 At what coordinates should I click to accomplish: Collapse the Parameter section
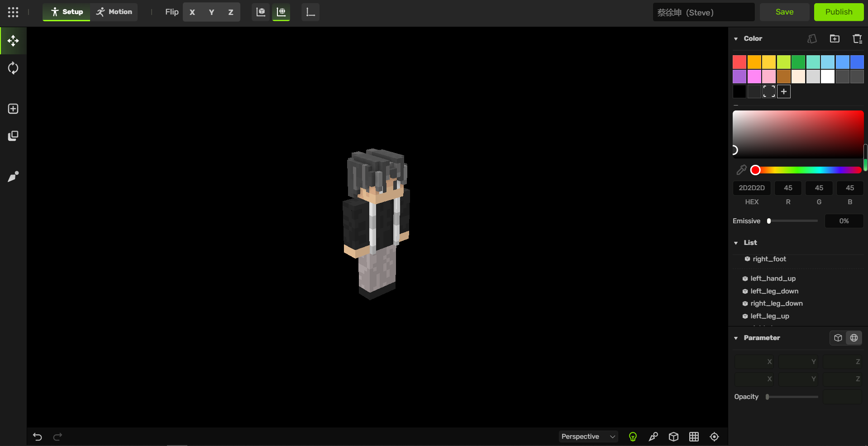coord(736,338)
